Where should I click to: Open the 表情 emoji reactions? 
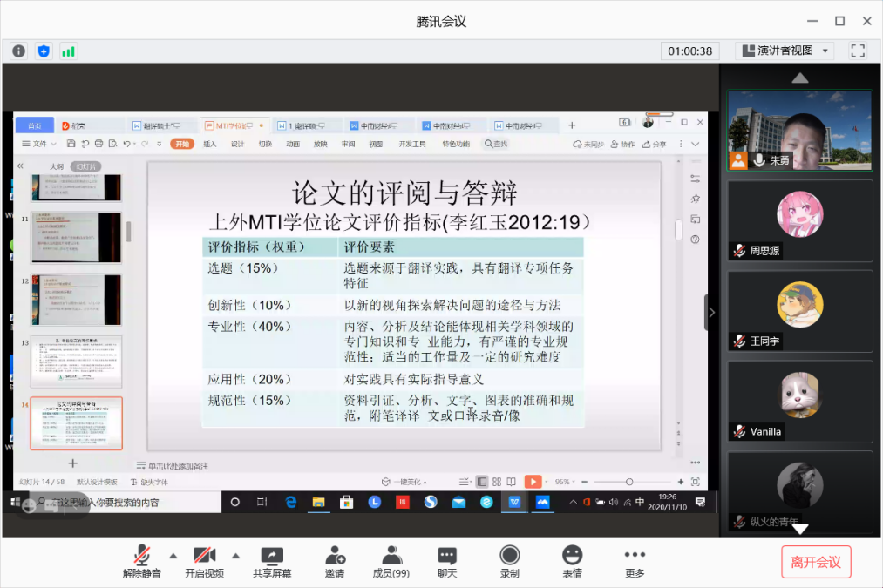click(x=572, y=562)
